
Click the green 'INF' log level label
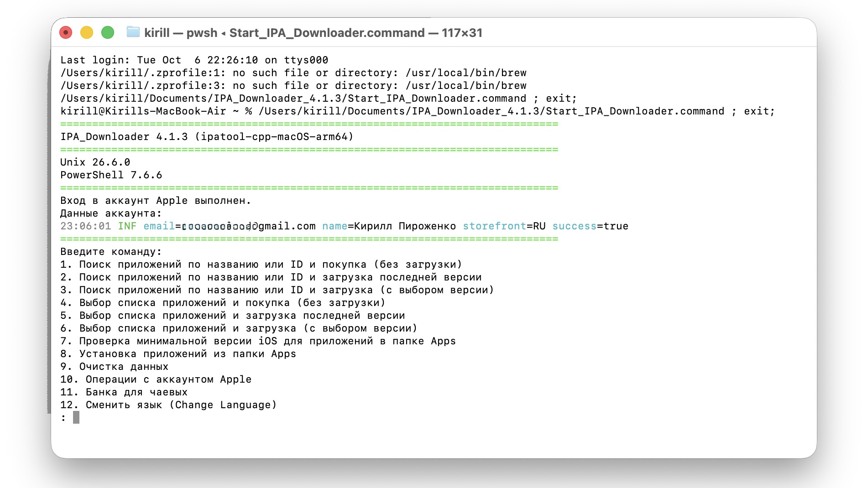click(x=127, y=226)
